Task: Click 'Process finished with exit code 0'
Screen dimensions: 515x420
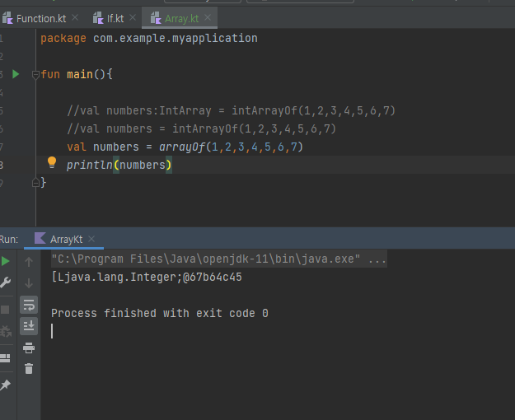Action: tap(160, 313)
